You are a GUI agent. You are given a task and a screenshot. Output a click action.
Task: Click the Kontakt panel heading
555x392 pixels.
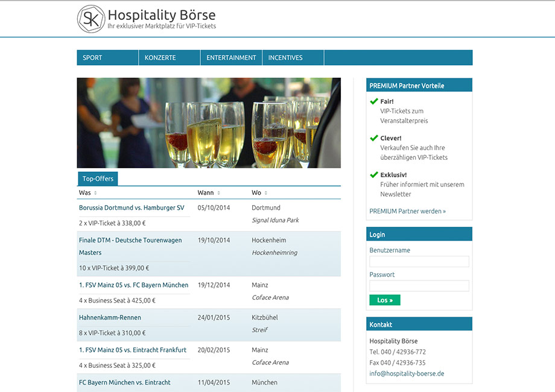(x=381, y=324)
